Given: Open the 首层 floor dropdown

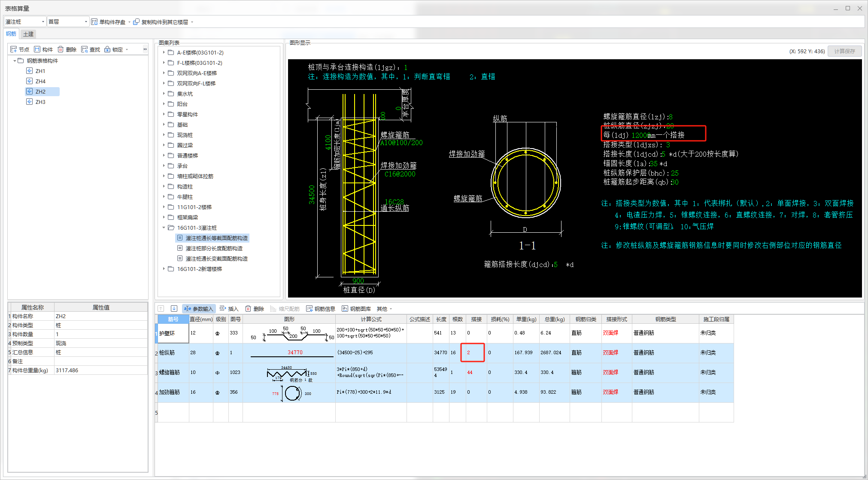Looking at the screenshot, I should point(86,21).
